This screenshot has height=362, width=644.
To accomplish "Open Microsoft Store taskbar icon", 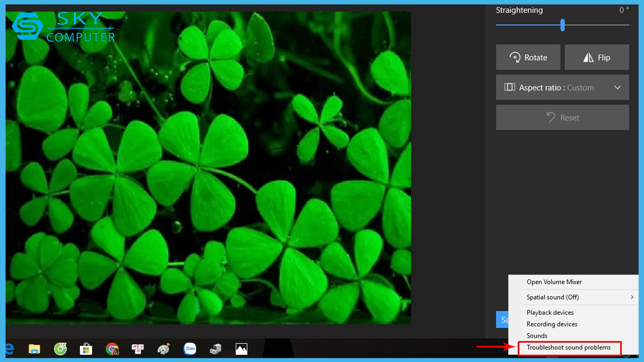I will point(86,349).
